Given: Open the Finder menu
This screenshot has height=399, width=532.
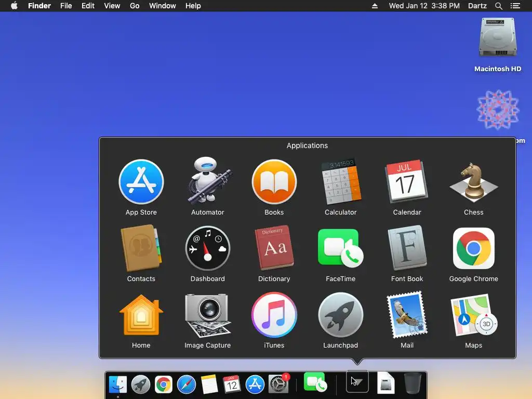Looking at the screenshot, I should pyautogui.click(x=39, y=6).
